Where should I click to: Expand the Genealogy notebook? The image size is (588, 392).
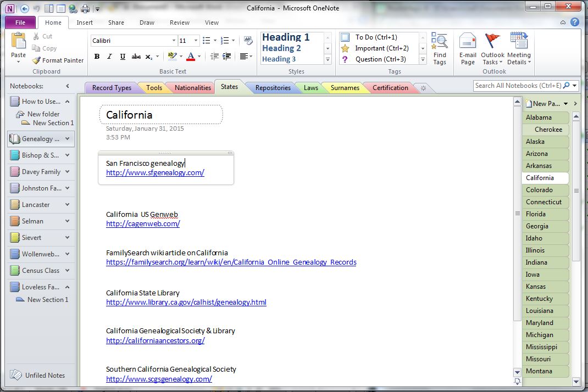[68, 139]
